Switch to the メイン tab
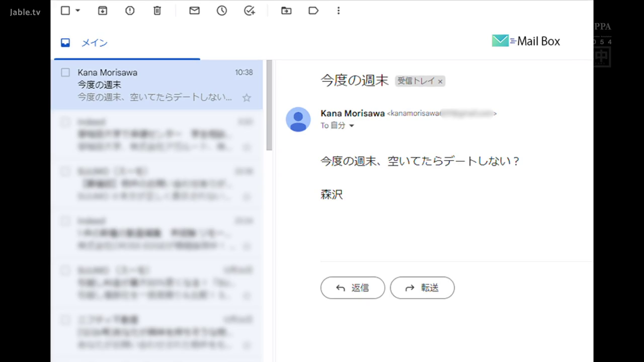This screenshot has height=362, width=644. coord(94,43)
